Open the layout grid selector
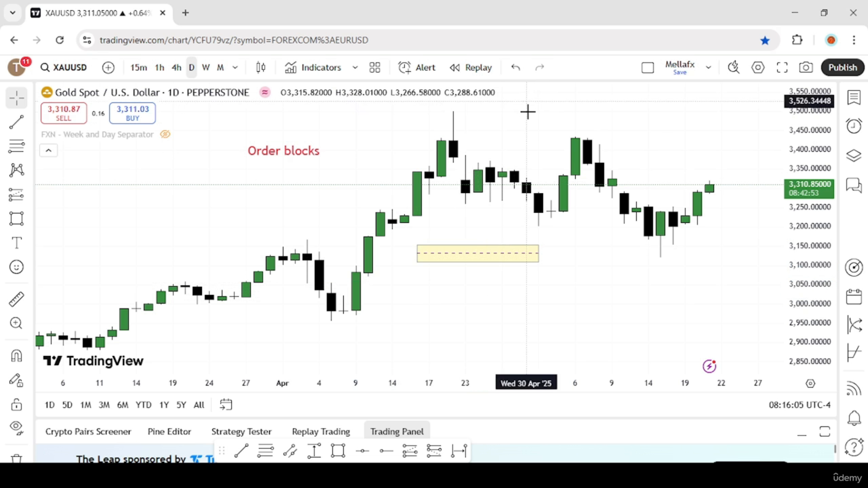This screenshot has height=488, width=868. [x=374, y=67]
